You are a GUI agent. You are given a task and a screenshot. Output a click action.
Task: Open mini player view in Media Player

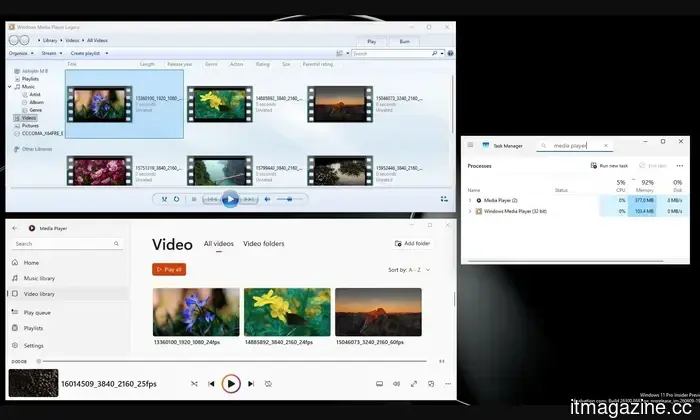(x=431, y=384)
